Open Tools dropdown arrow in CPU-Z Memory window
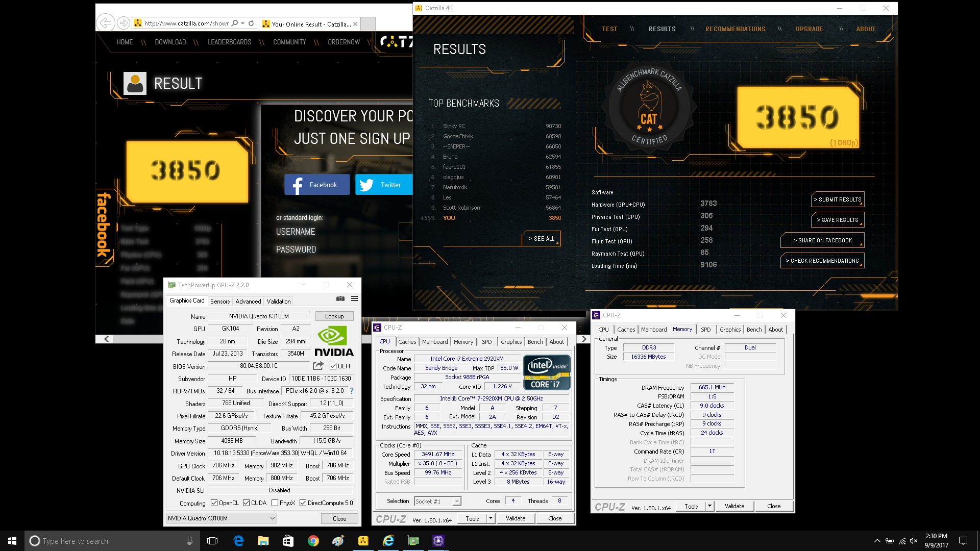This screenshot has height=551, width=980. point(709,506)
